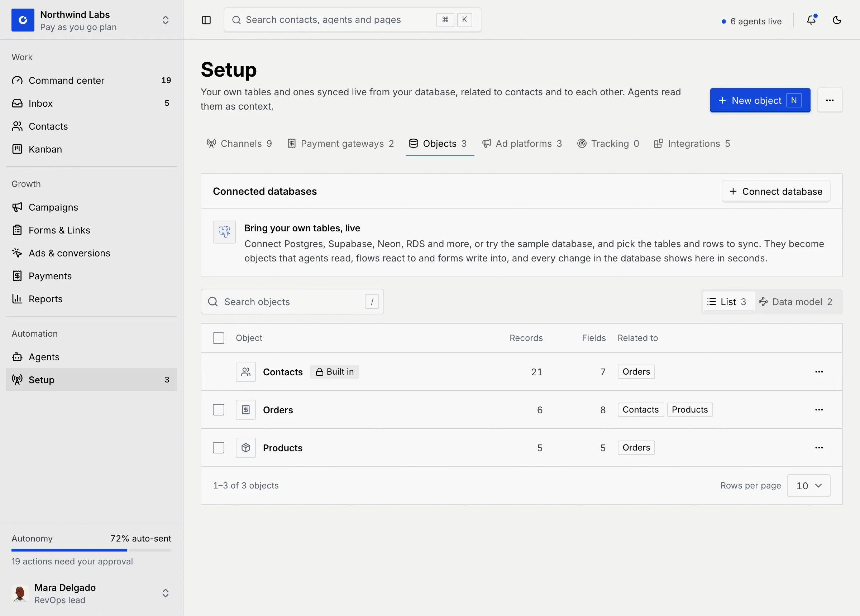This screenshot has width=860, height=616.
Task: Open Campaigns in sidebar
Action: tap(91, 207)
